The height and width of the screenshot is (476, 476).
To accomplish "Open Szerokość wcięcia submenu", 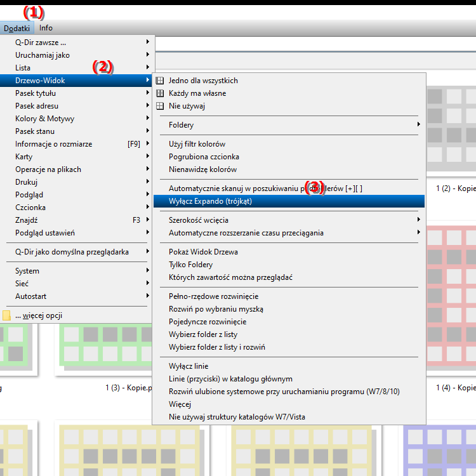I will (x=289, y=220).
